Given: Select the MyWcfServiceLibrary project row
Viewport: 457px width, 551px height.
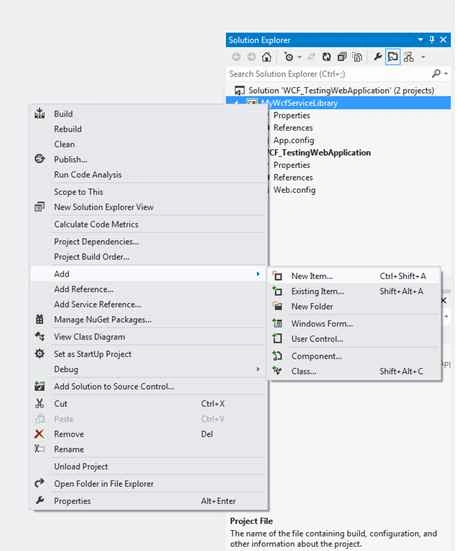Looking at the screenshot, I should click(338, 103).
